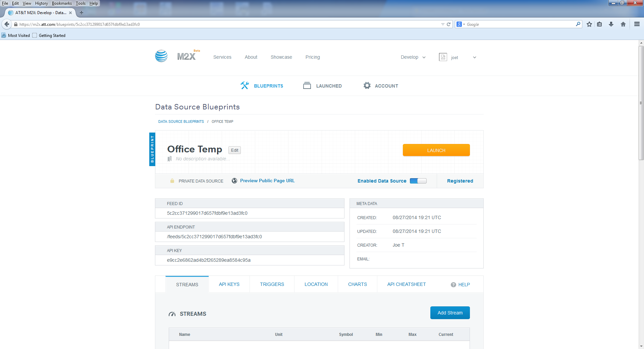Switch to the Triggers tab
The width and height of the screenshot is (644, 349).
pos(272,284)
